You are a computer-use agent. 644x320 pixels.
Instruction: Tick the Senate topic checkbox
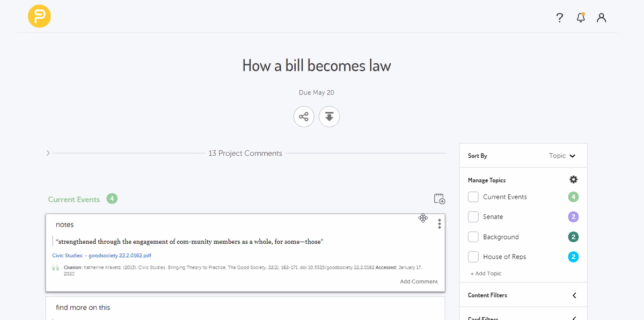click(473, 217)
